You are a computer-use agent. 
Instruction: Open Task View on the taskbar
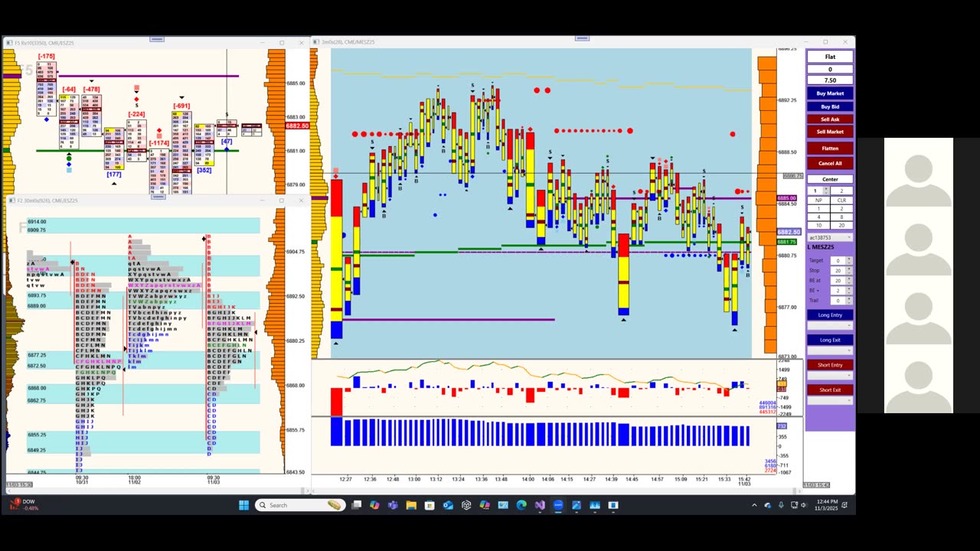tap(356, 505)
